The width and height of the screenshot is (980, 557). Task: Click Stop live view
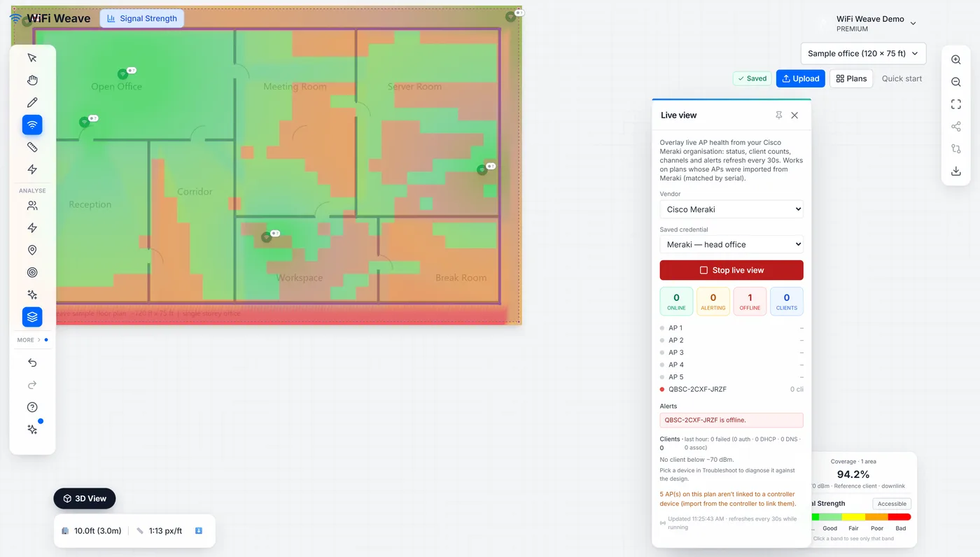[731, 270]
